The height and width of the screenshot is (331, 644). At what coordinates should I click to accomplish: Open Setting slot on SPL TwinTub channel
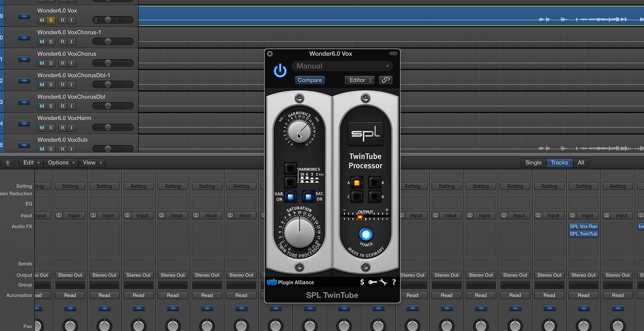coord(583,186)
